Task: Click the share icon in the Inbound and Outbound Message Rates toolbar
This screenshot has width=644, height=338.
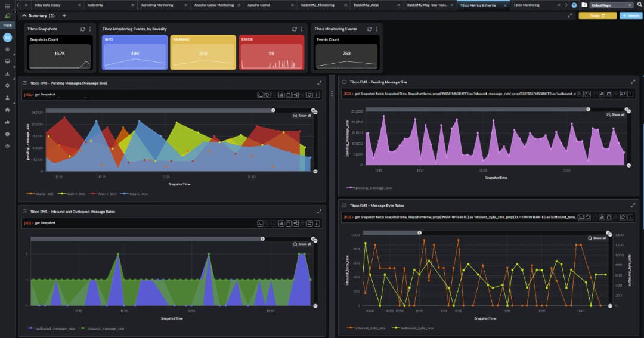Action: click(x=296, y=224)
